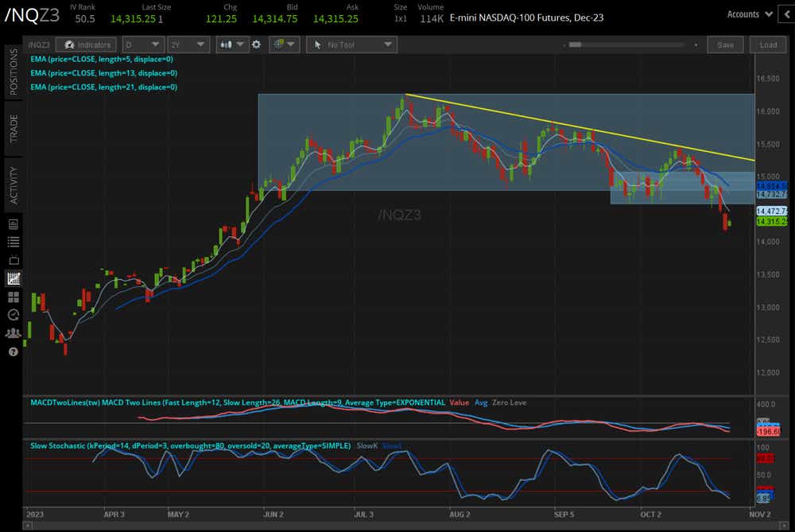
Task: Click the Volume value 114K
Action: (x=432, y=19)
